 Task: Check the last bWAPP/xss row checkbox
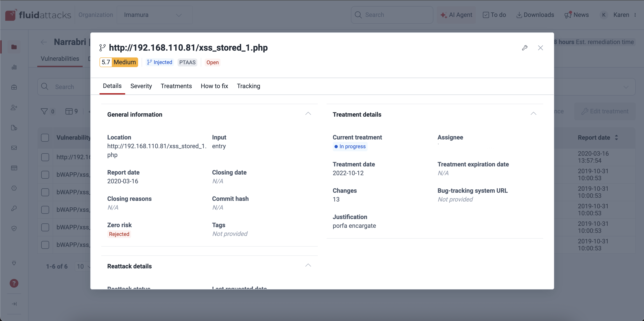(45, 245)
